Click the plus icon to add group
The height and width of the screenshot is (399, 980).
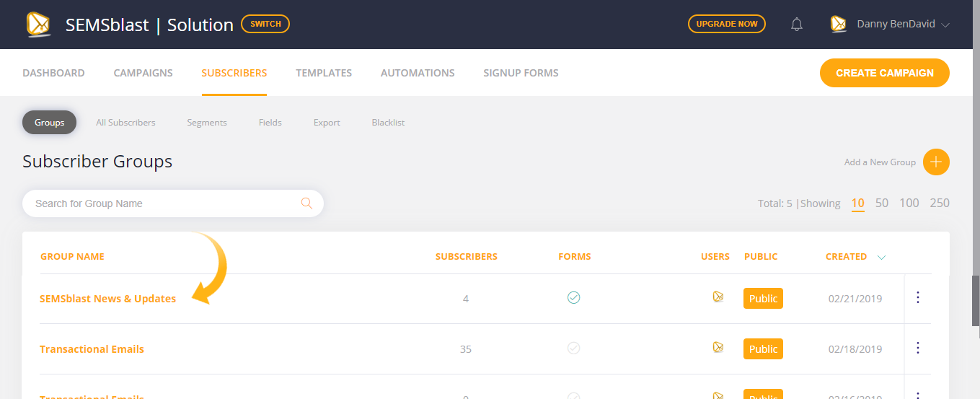coord(936,162)
